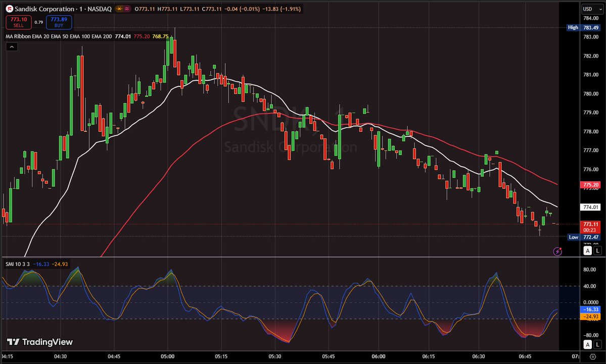The image size is (606, 364).
Task: Click the 784.00 price axis label
Action: (x=591, y=18)
